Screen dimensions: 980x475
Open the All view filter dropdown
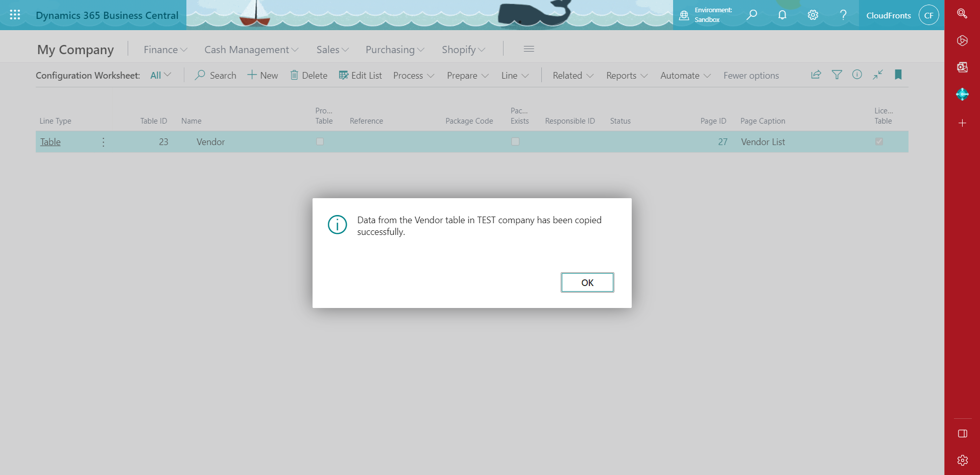coord(160,75)
